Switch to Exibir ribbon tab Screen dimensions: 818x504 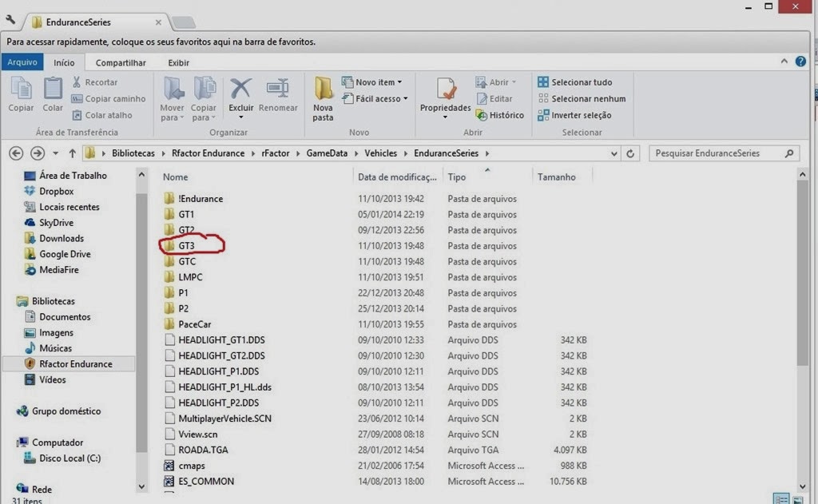tap(178, 62)
